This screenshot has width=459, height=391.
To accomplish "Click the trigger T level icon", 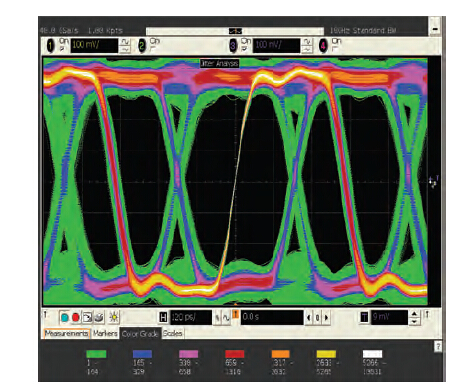I will coord(364,317).
